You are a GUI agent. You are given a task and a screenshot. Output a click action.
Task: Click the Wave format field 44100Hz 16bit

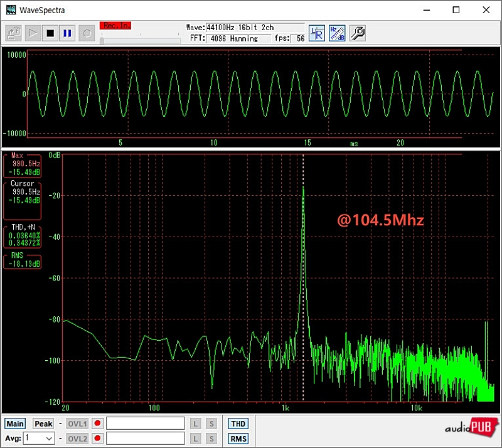[255, 28]
